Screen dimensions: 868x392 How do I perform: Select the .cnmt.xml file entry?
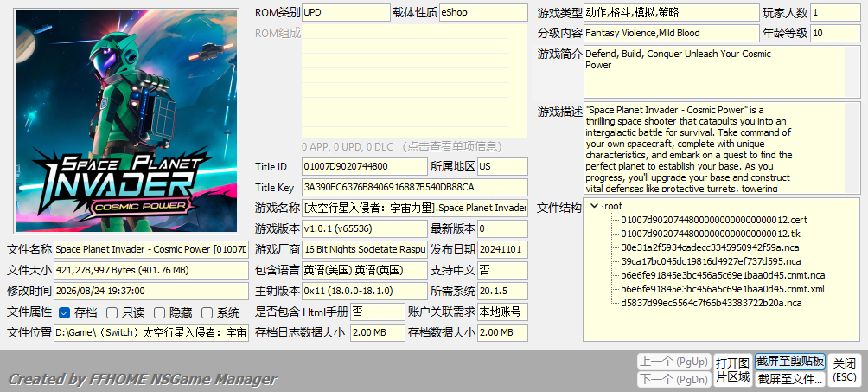(723, 289)
